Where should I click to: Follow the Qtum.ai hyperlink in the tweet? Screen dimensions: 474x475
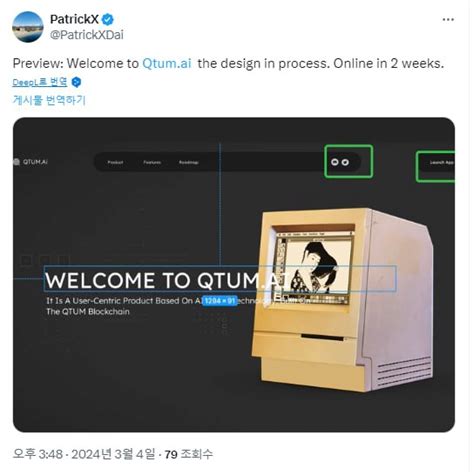(x=167, y=63)
